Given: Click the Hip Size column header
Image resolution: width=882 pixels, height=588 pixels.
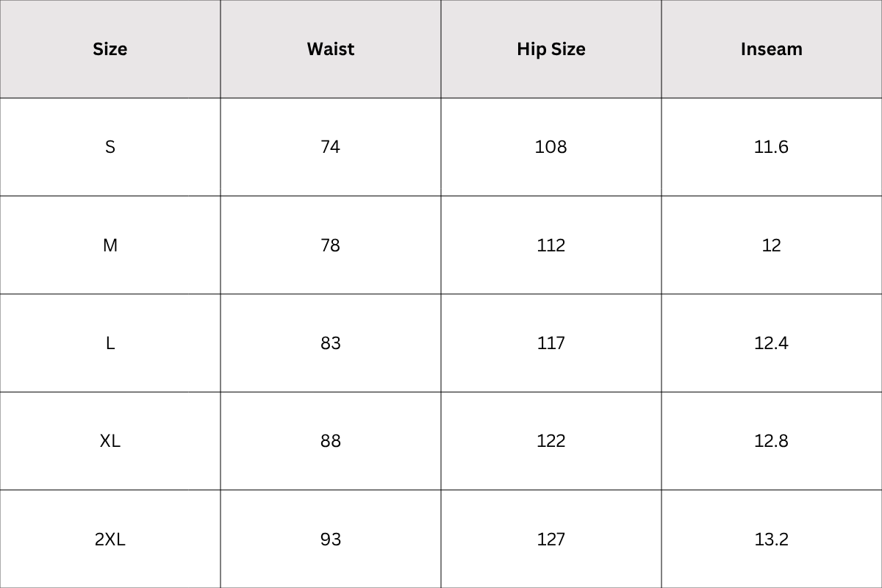Looking at the screenshot, I should pos(551,49).
